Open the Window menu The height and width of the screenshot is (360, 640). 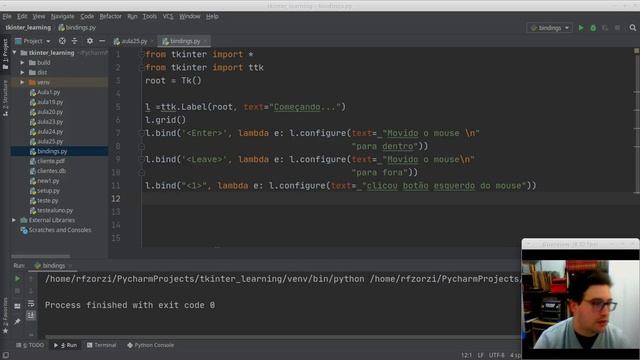[190, 16]
